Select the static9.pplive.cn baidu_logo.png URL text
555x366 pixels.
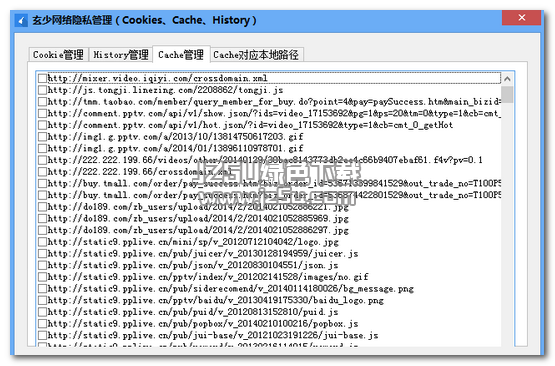pyautogui.click(x=216, y=300)
